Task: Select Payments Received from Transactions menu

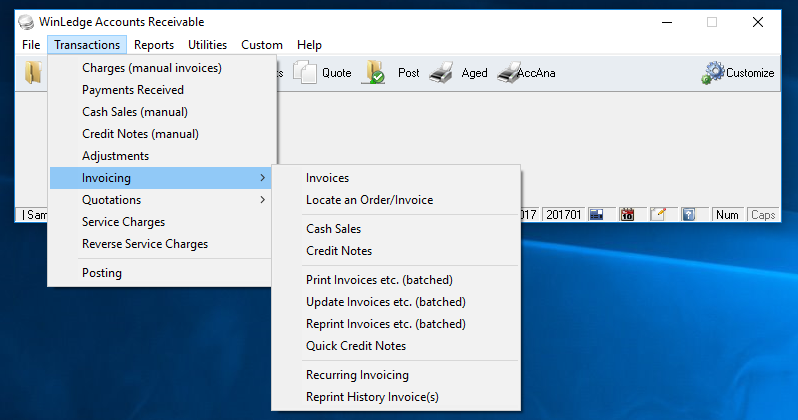Action: pyautogui.click(x=133, y=90)
